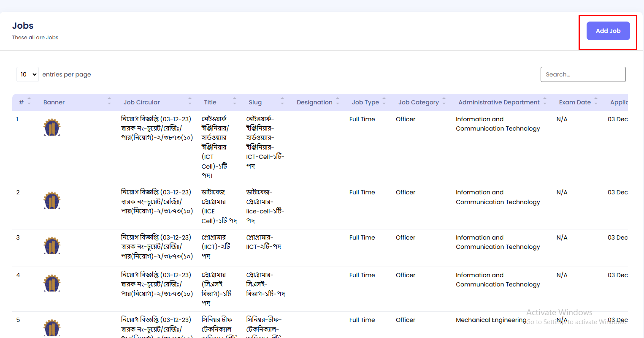Sort by Job Circular column arrows
Viewport: 644px width, 338px height.
(190, 102)
